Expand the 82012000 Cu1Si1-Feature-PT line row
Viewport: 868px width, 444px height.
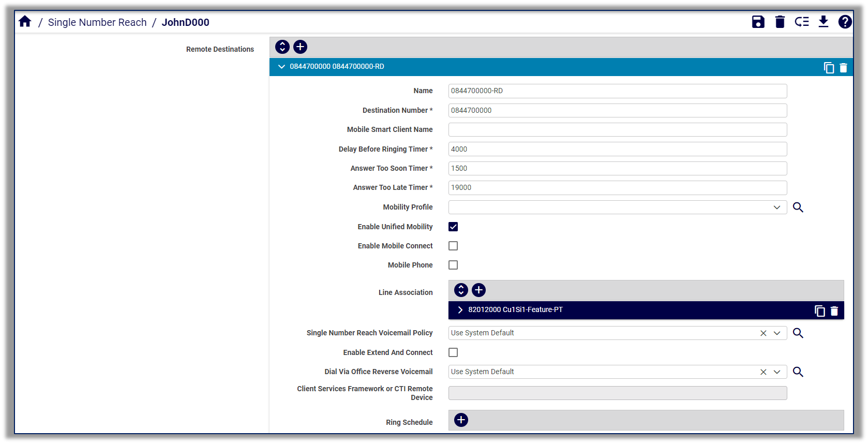[460, 310]
